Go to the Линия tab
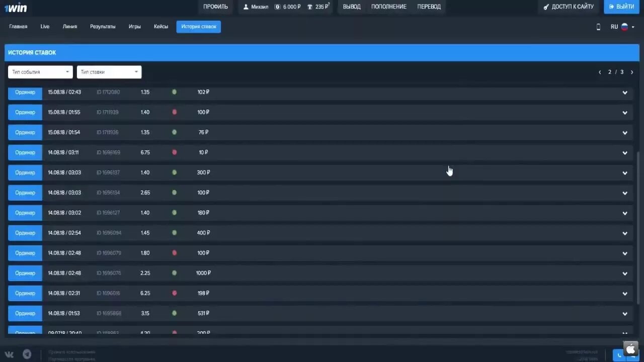This screenshot has width=644, height=362. pyautogui.click(x=70, y=27)
